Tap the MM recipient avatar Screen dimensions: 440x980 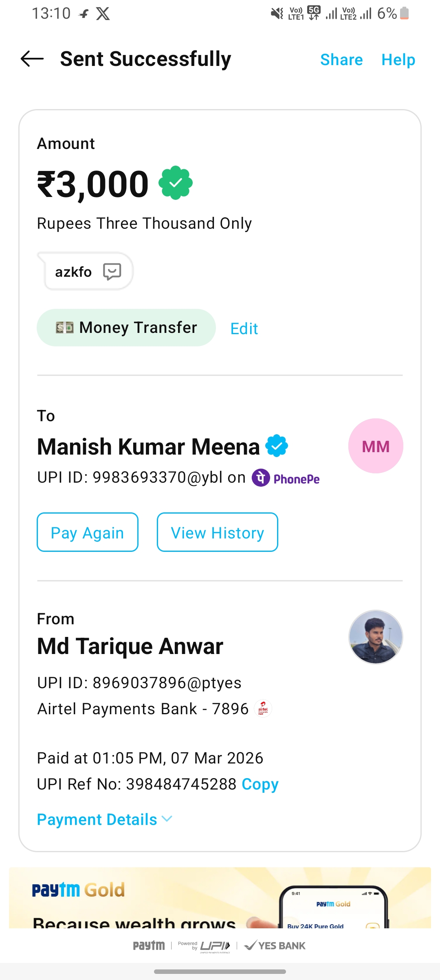click(x=376, y=446)
